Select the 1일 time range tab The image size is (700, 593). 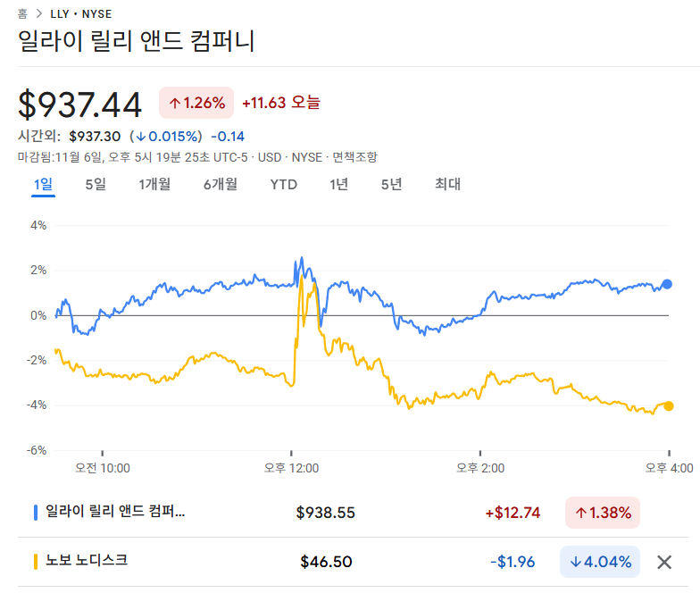coord(44,185)
